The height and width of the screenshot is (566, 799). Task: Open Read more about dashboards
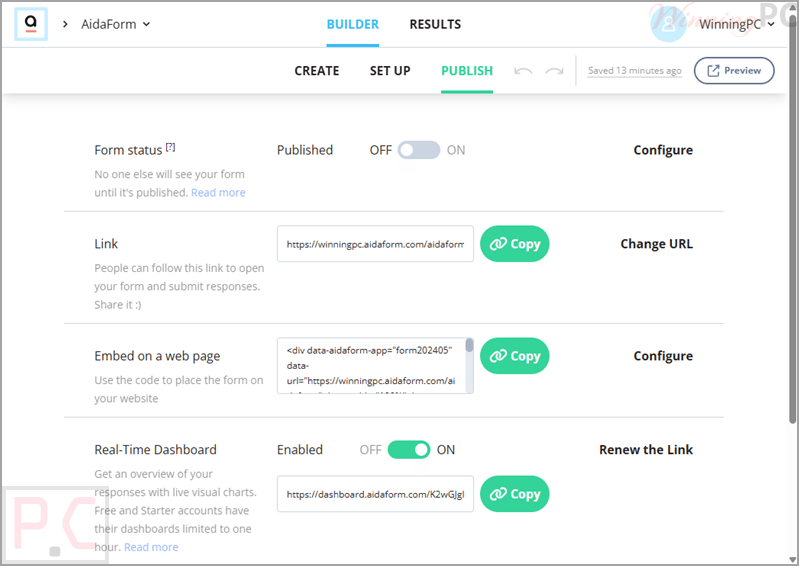click(x=151, y=547)
